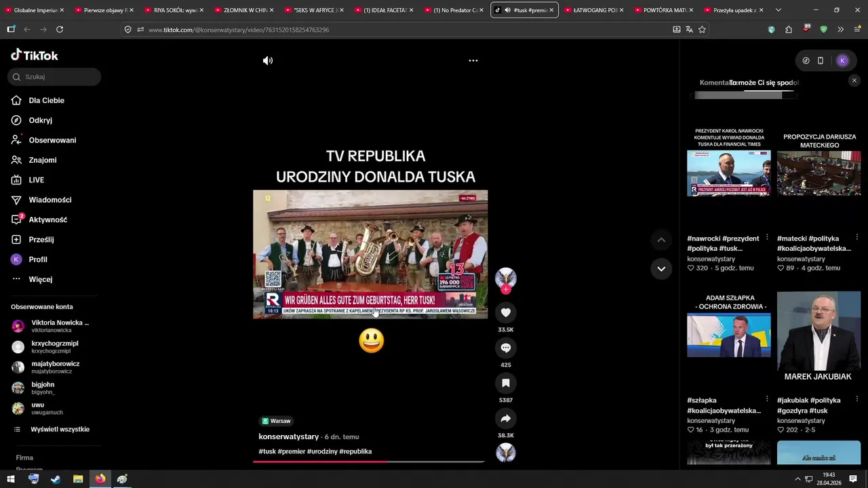This screenshot has width=868, height=488.
Task: Open options for the #szłapka video card
Action: pyautogui.click(x=767, y=399)
